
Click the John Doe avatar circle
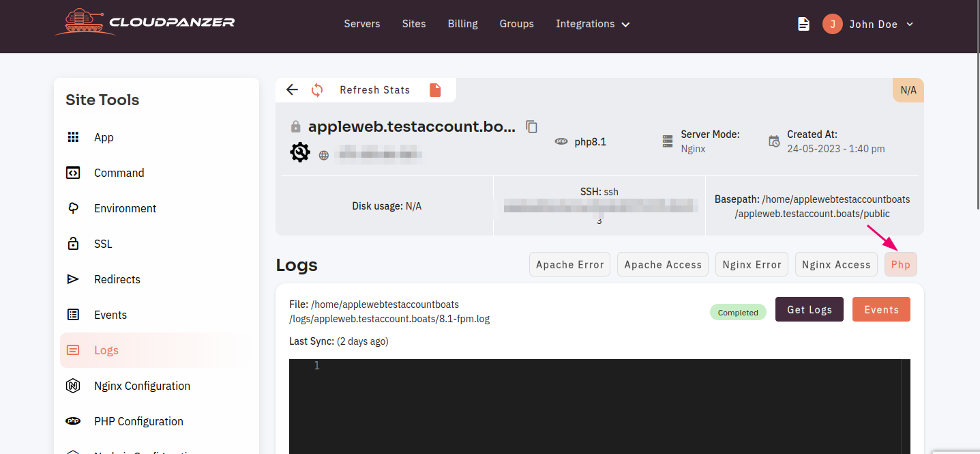832,24
